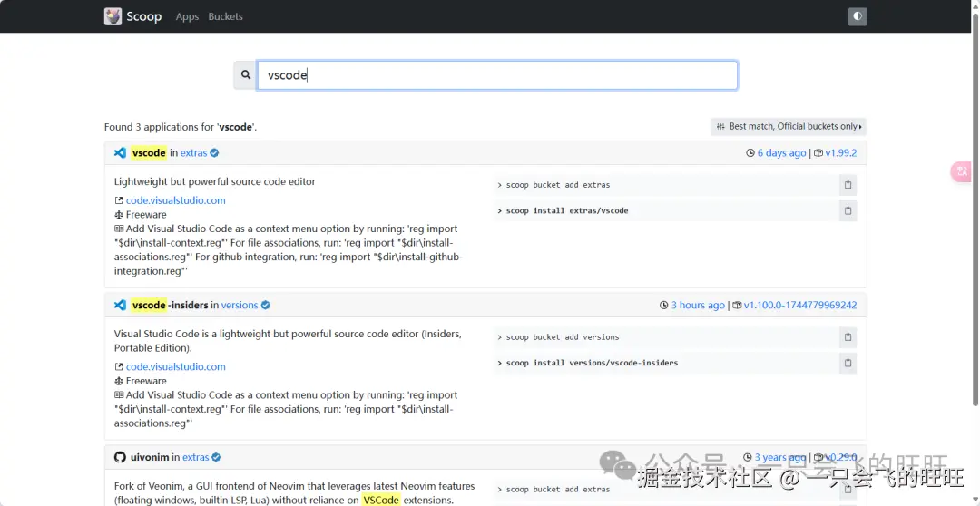Click the search magnifier icon
Screen dimensions: 980x506
(x=246, y=75)
